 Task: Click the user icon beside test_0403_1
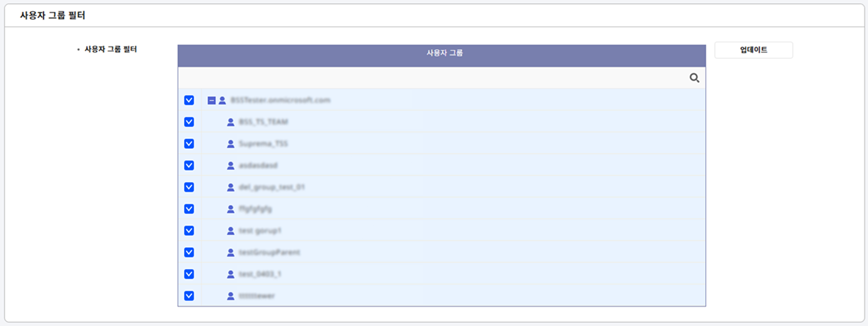click(x=231, y=274)
